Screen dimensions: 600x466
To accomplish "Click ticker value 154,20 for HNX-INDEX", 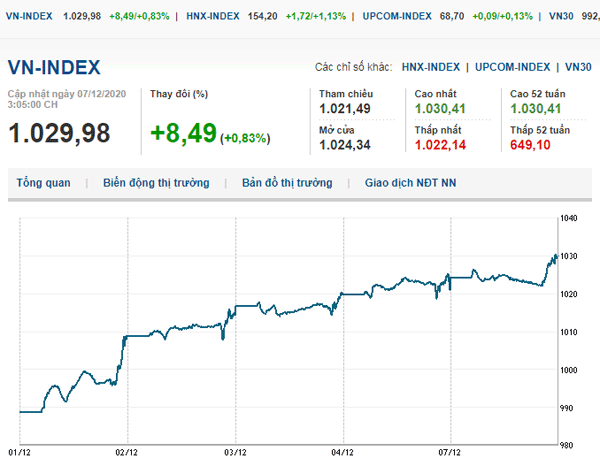I will point(262,16).
